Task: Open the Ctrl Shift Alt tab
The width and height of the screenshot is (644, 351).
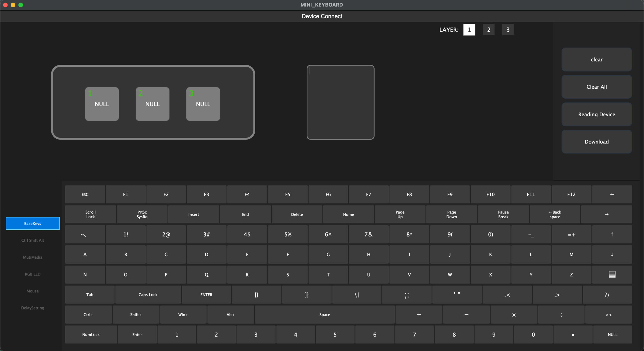Action: [x=33, y=240]
